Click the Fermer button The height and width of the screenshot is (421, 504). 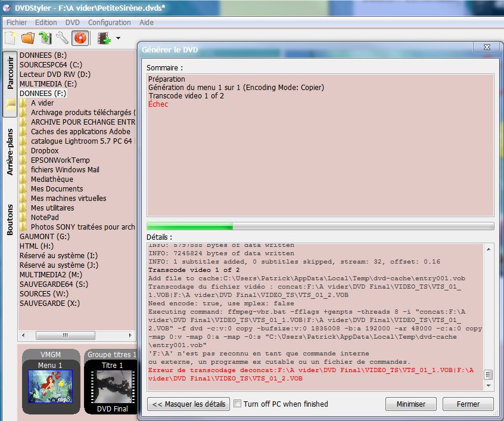click(468, 404)
